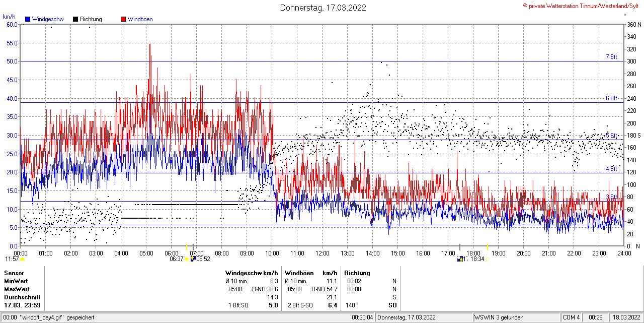This screenshot has height=323, width=644.
Task: Click the wind speed minimum value 6.3
Action: pyautogui.click(x=274, y=281)
